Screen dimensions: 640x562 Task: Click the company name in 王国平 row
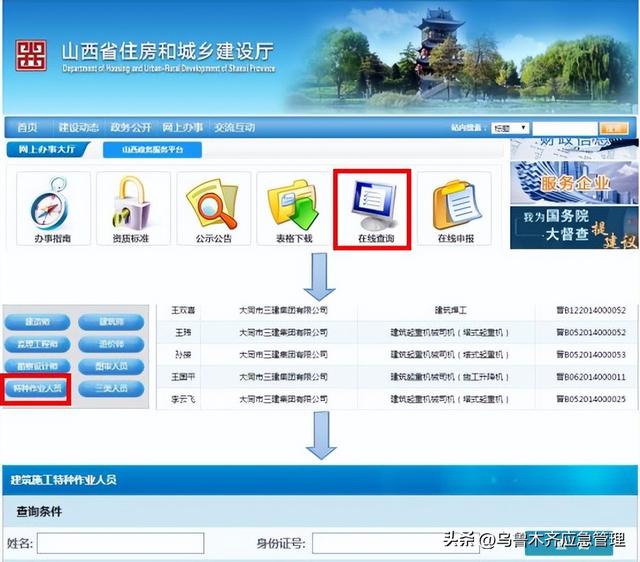click(283, 377)
